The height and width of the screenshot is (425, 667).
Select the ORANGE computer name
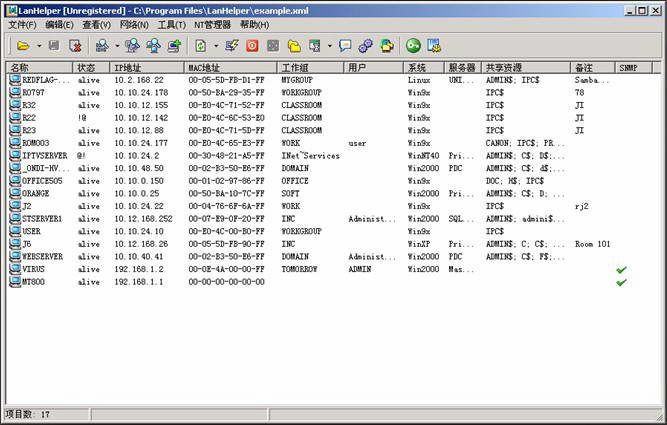(x=36, y=194)
